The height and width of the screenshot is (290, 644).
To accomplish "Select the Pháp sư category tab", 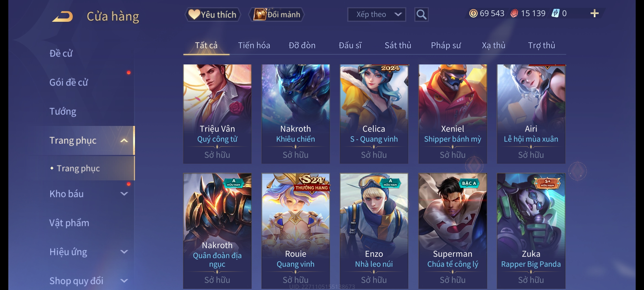I will (446, 45).
